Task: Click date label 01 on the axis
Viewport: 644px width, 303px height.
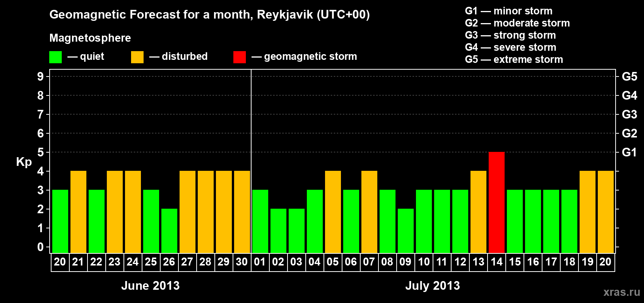Action: tap(260, 262)
